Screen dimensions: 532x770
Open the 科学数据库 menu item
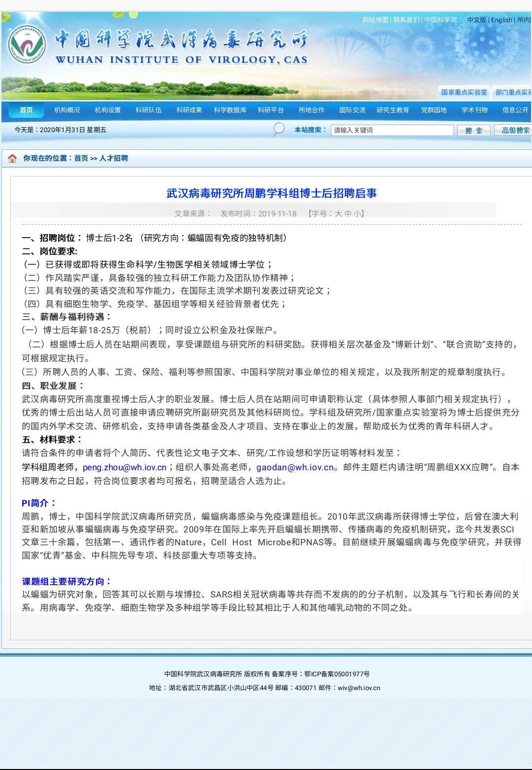[x=230, y=110]
